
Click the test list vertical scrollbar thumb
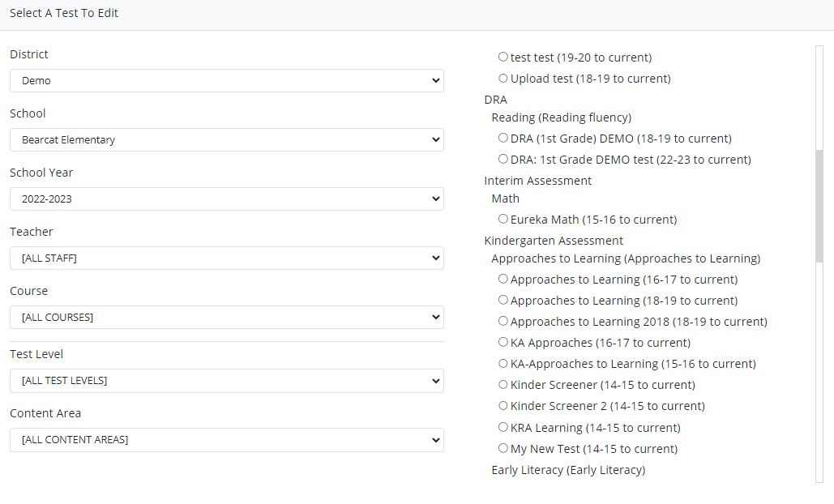(x=819, y=206)
